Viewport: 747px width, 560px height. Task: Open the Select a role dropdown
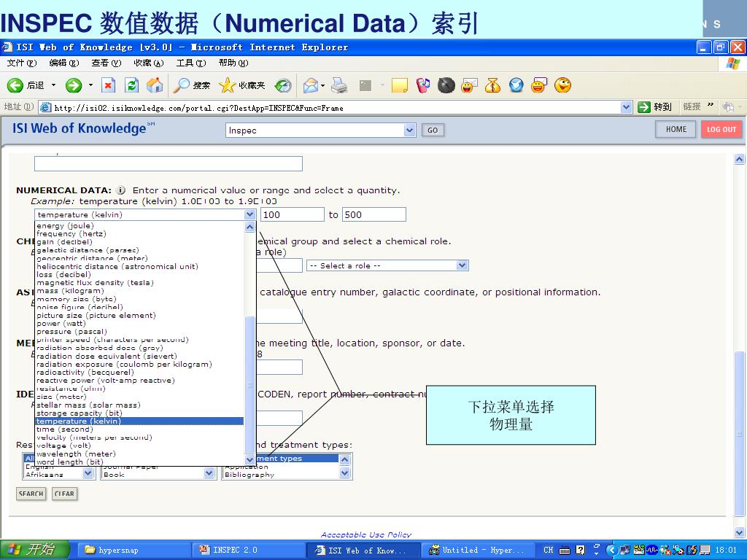(387, 265)
